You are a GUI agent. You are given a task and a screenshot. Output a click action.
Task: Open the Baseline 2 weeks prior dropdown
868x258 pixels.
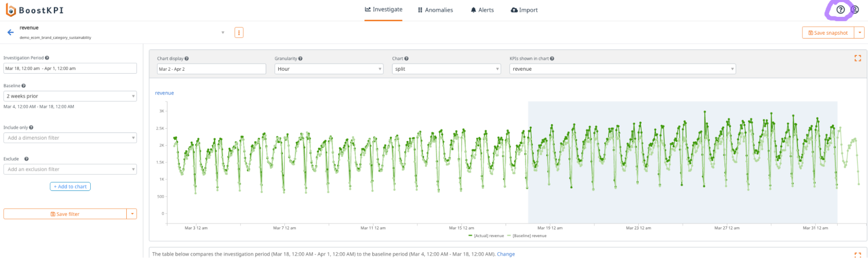[x=70, y=96]
